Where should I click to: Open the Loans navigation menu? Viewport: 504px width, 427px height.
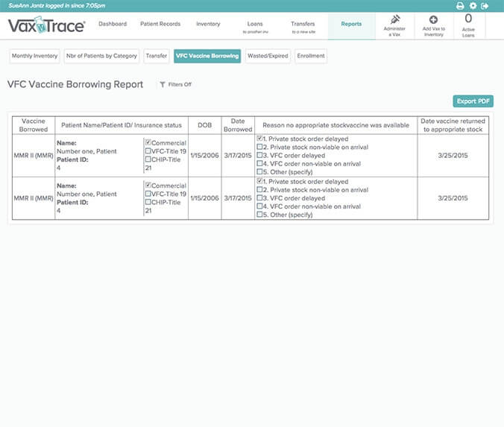254,26
